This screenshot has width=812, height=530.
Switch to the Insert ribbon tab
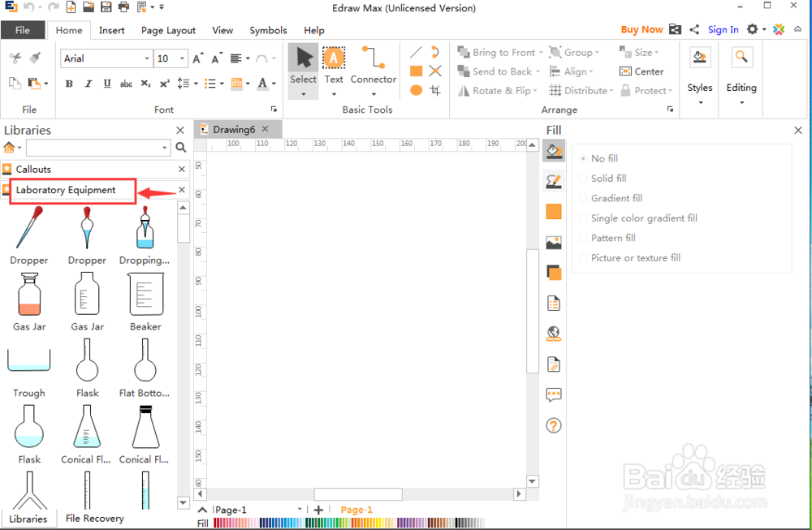click(x=112, y=30)
